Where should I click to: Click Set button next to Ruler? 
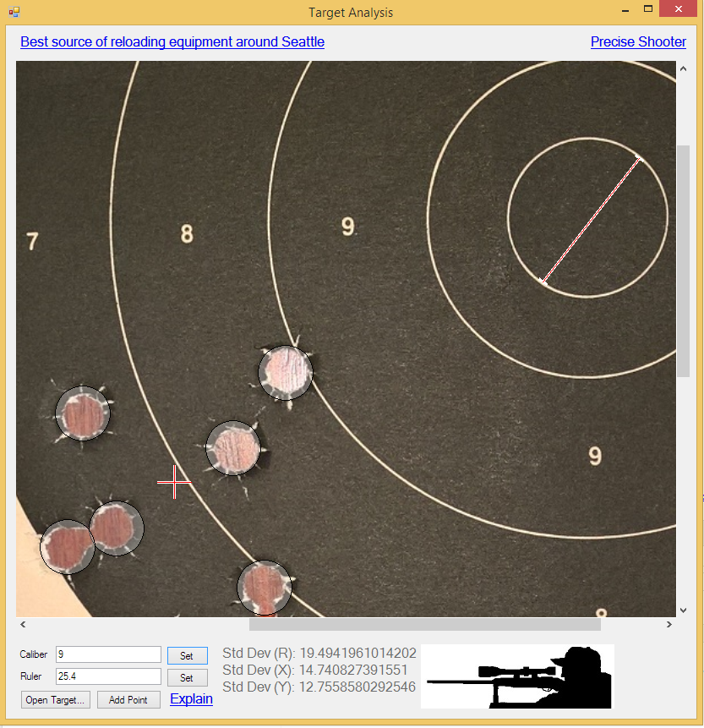tap(187, 677)
